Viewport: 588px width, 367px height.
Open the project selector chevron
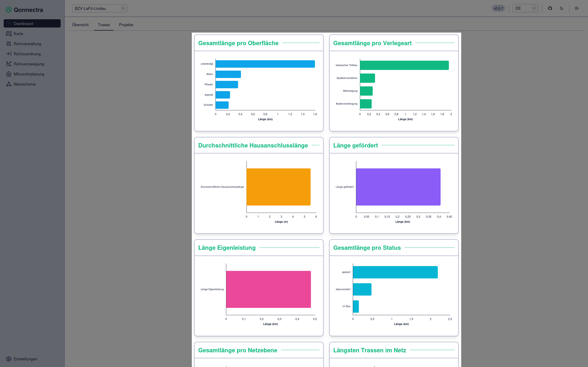pyautogui.click(x=123, y=8)
